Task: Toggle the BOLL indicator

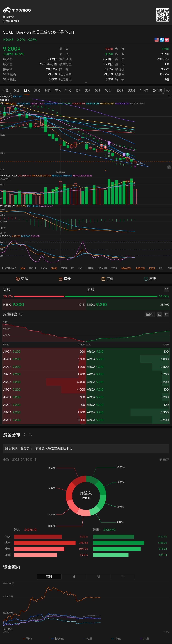Action: pyautogui.click(x=33, y=268)
